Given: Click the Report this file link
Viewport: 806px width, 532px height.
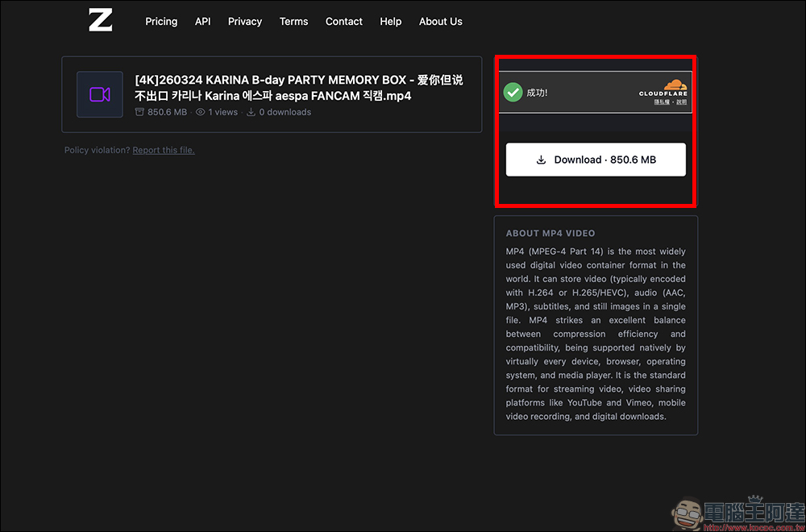Looking at the screenshot, I should pyautogui.click(x=164, y=150).
